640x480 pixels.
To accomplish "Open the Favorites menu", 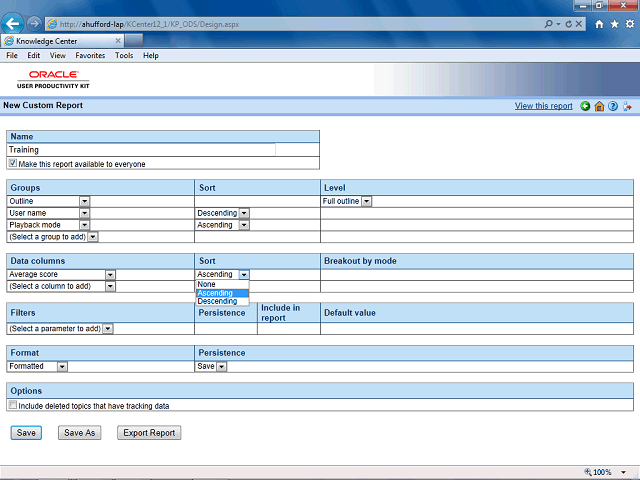I will pyautogui.click(x=90, y=56).
